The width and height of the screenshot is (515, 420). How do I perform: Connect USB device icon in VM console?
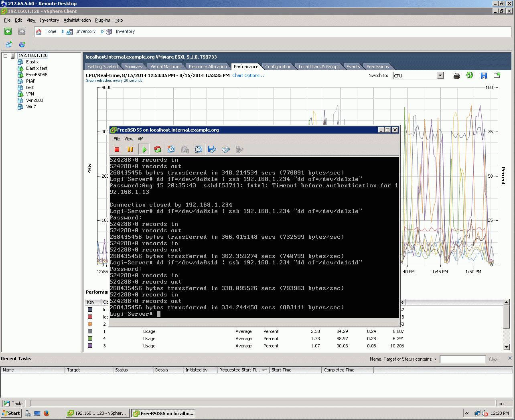click(x=239, y=150)
